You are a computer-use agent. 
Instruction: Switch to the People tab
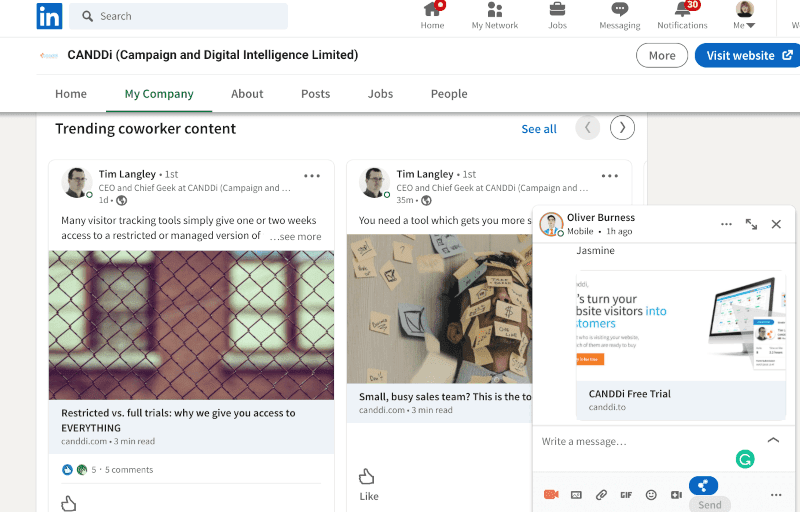pos(449,94)
